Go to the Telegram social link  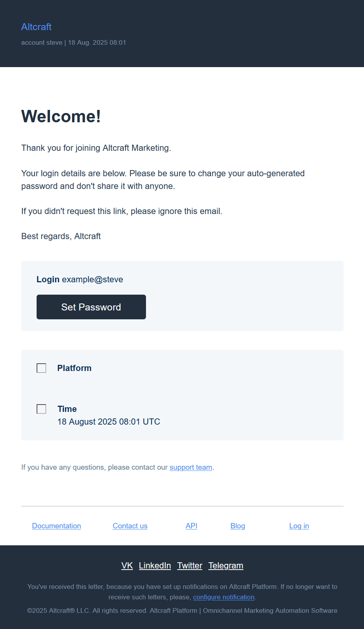click(x=226, y=566)
